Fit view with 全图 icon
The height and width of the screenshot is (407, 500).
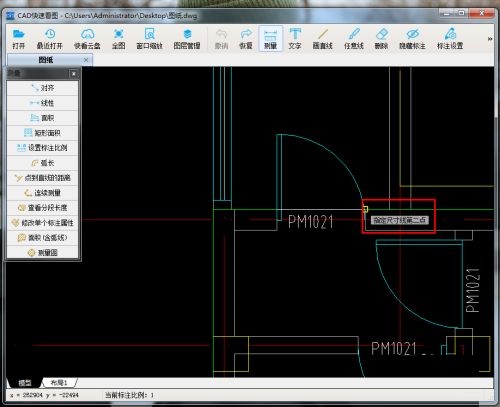tap(119, 39)
